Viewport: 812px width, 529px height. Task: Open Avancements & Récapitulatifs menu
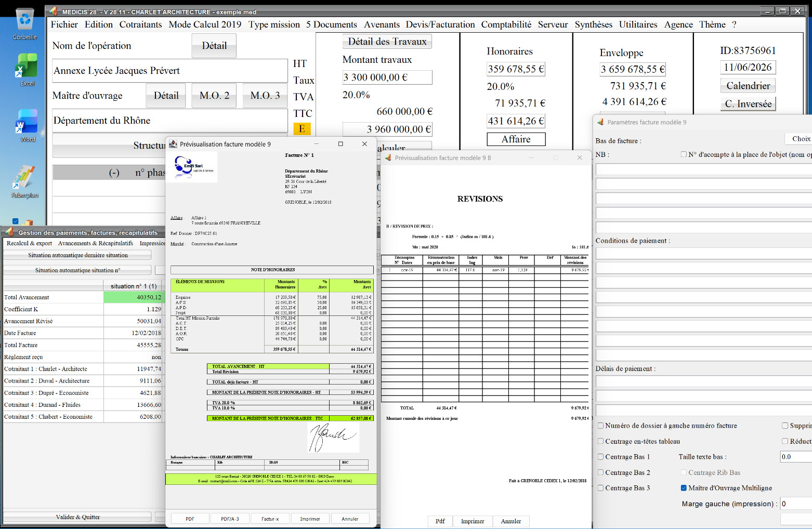tap(96, 243)
